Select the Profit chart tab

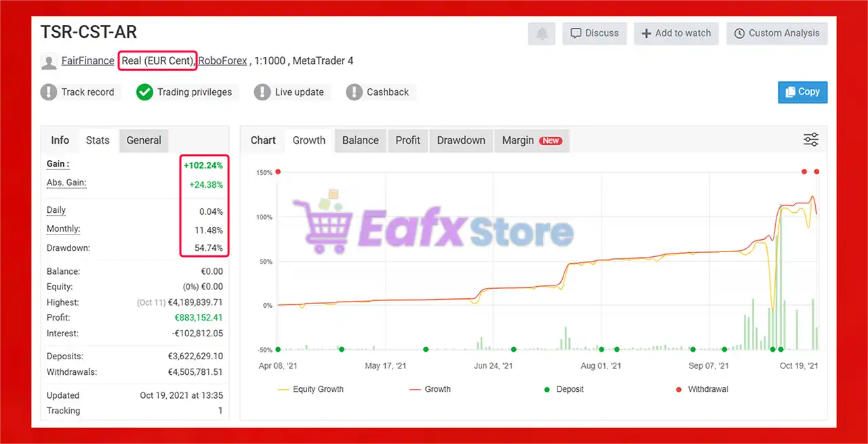point(408,140)
